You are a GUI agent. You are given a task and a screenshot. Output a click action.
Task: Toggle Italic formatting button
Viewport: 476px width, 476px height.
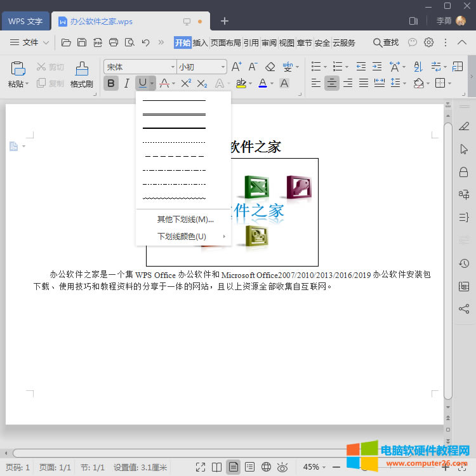(126, 83)
